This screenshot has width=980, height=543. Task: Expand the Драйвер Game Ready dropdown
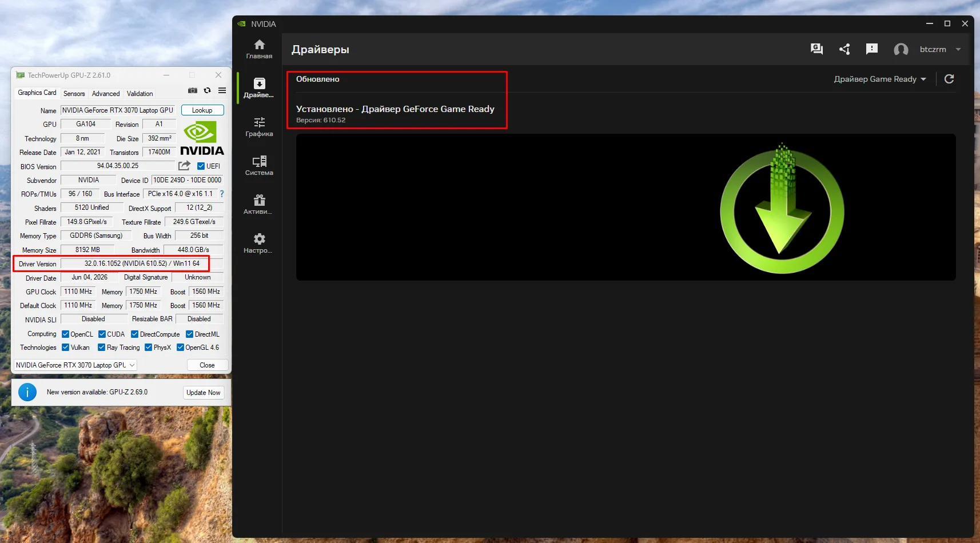click(x=880, y=79)
